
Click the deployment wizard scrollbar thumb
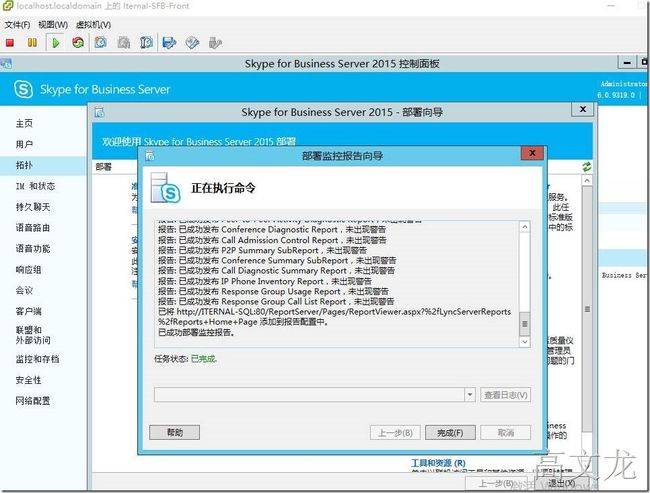pos(587,309)
